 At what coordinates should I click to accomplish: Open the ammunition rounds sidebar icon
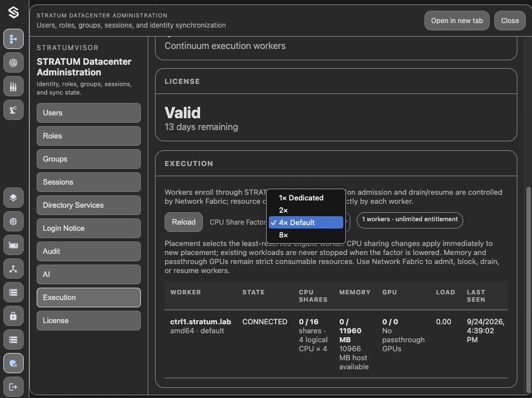pyautogui.click(x=14, y=87)
